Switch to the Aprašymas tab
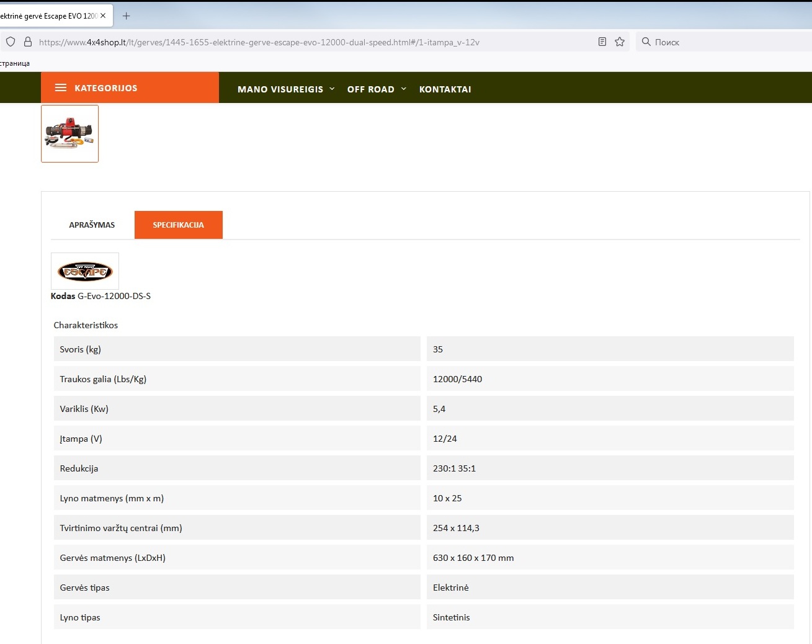 pyautogui.click(x=92, y=225)
